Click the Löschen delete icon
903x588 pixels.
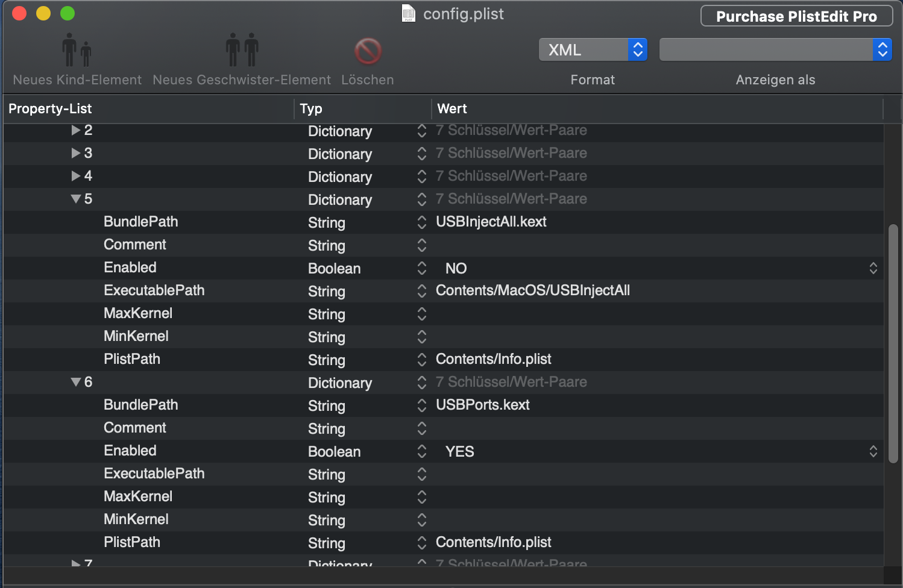368,51
